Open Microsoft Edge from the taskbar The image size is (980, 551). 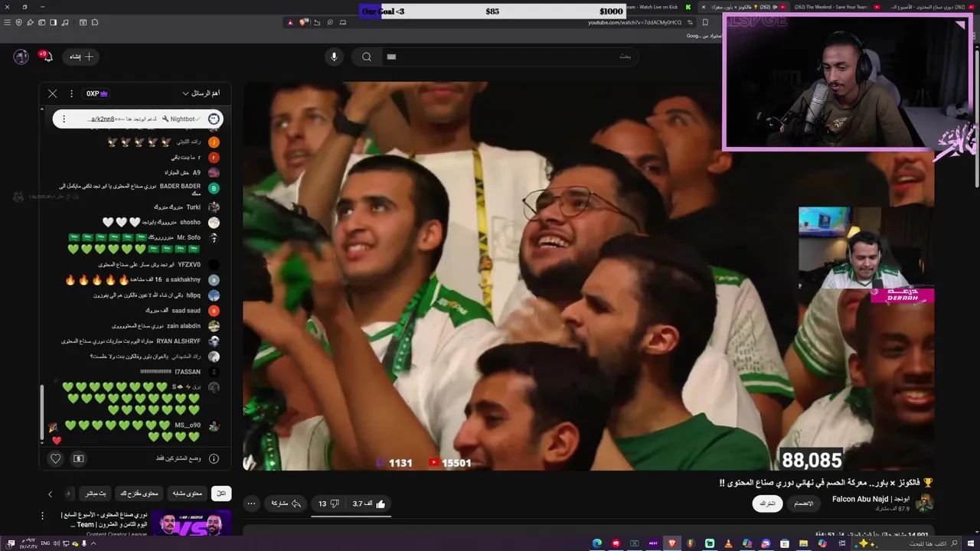(x=597, y=543)
